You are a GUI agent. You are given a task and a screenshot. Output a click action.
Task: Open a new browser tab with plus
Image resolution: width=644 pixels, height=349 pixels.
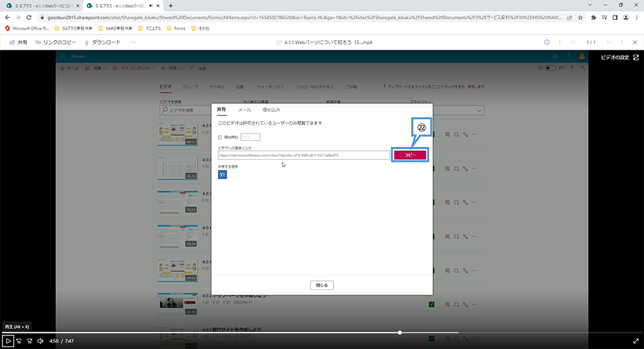(x=171, y=6)
